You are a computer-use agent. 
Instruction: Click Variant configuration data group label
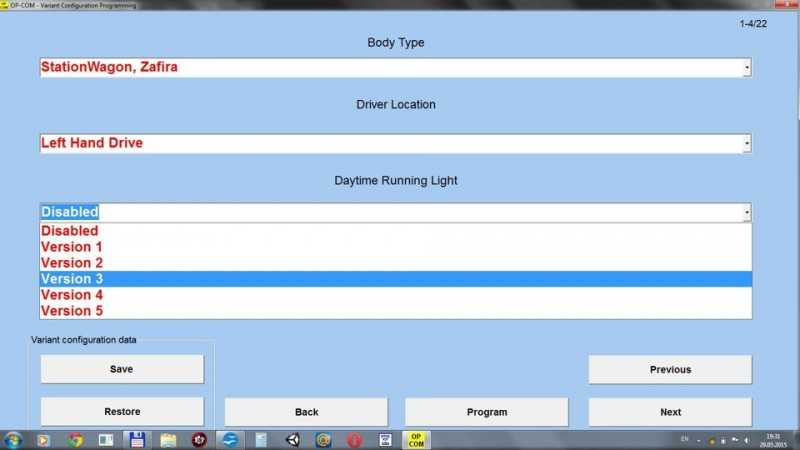click(x=84, y=340)
